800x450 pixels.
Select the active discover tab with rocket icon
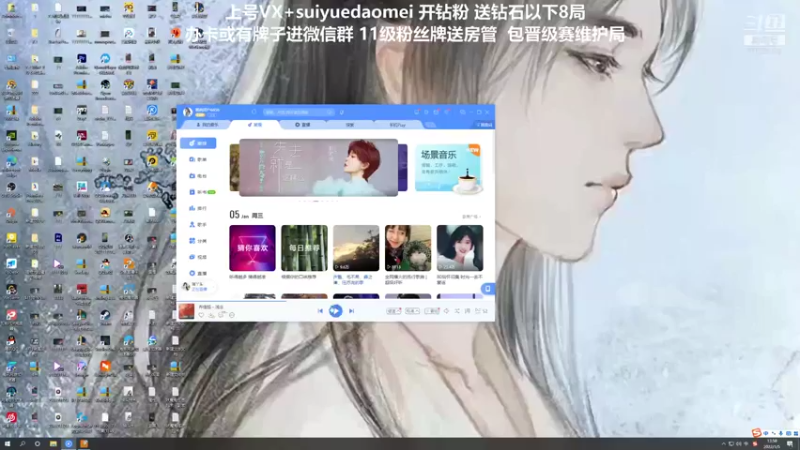pos(255,125)
